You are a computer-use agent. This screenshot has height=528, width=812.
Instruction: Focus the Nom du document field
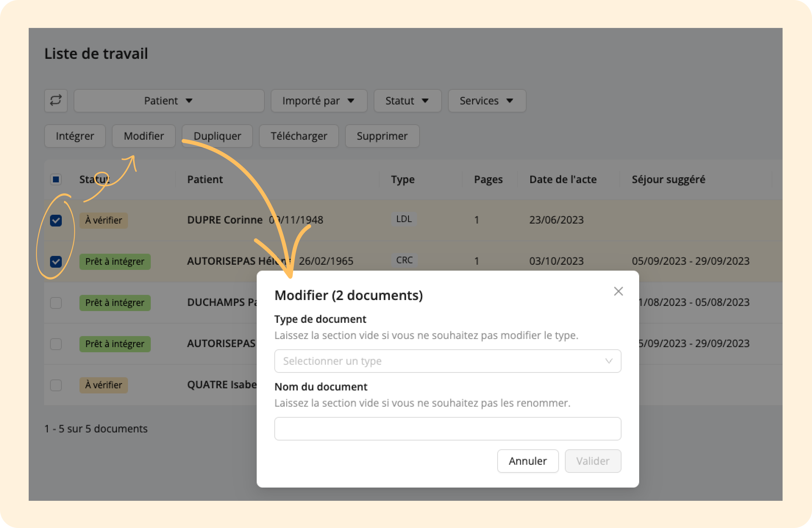[x=448, y=429]
